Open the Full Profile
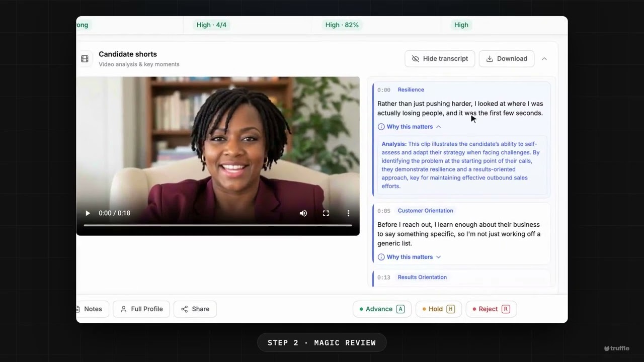The height and width of the screenshot is (362, 644). click(141, 309)
